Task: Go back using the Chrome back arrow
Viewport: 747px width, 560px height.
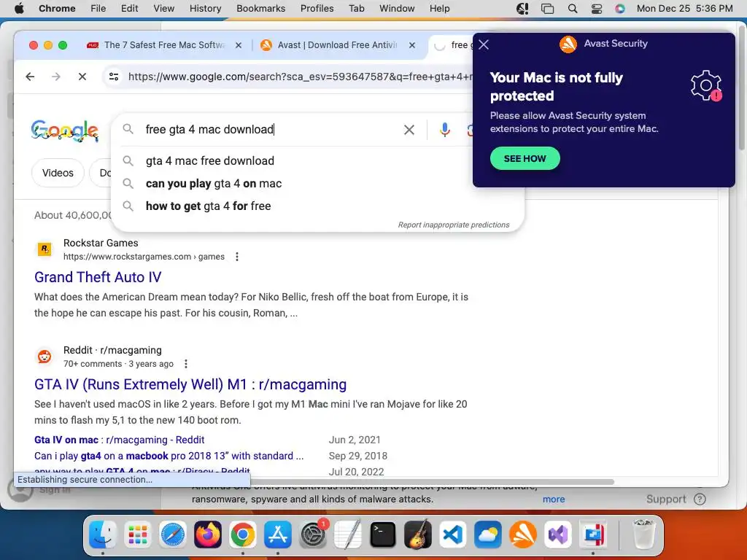Action: 30,77
